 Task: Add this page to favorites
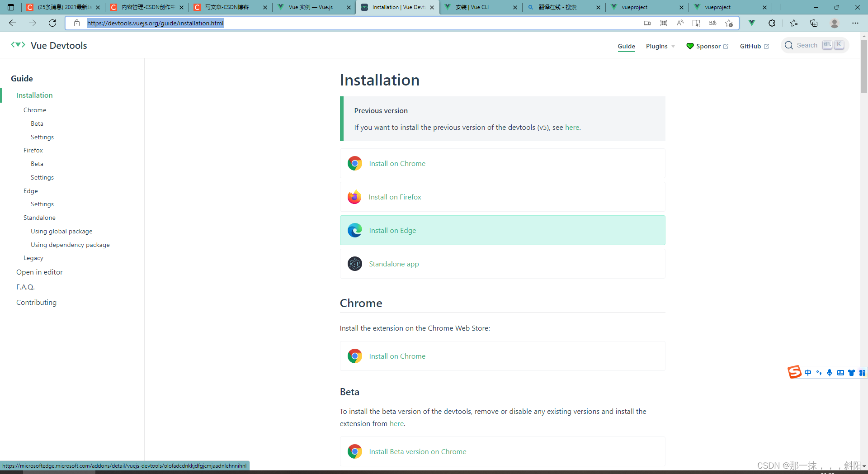click(729, 23)
